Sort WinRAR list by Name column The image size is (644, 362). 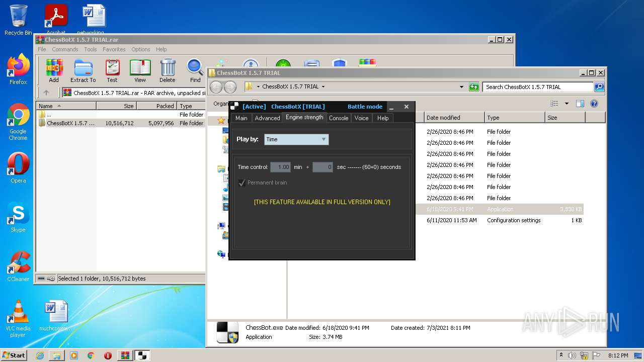66,106
